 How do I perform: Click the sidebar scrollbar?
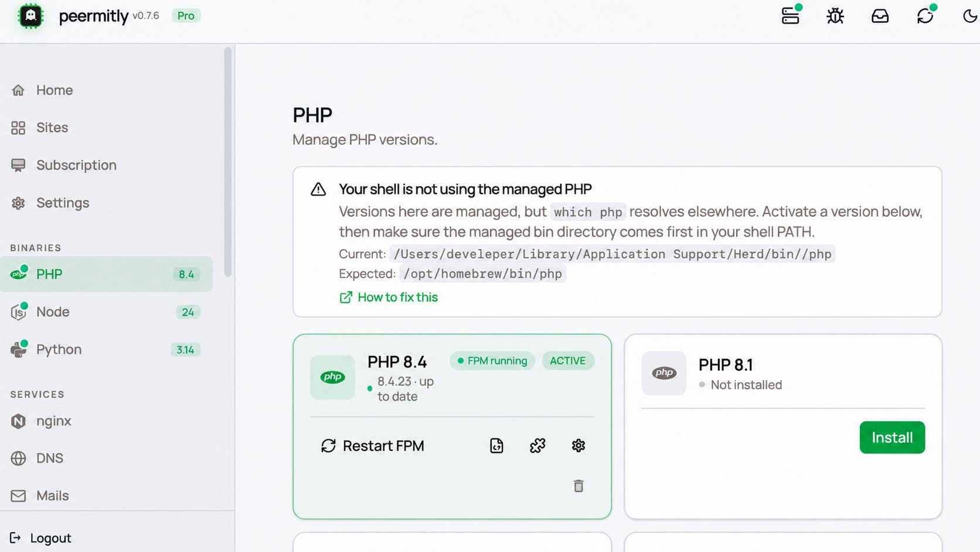[228, 162]
